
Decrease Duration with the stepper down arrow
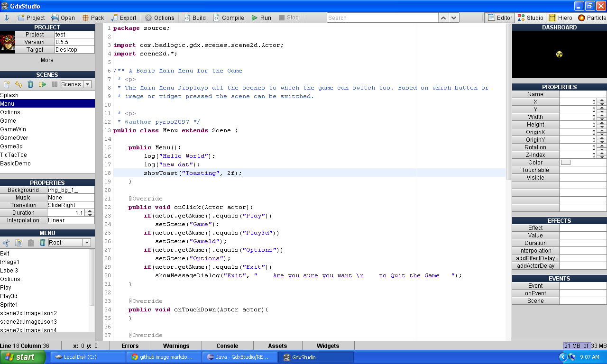point(90,215)
